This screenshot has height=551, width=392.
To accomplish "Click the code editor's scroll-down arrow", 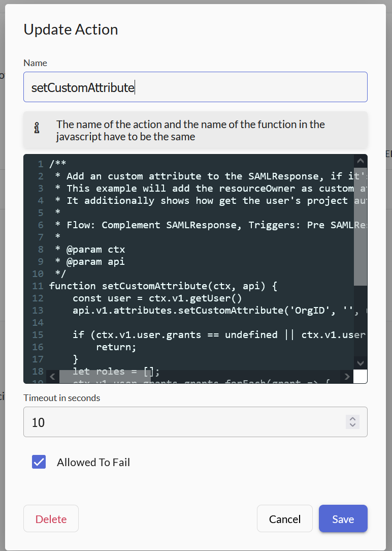I will [x=360, y=363].
